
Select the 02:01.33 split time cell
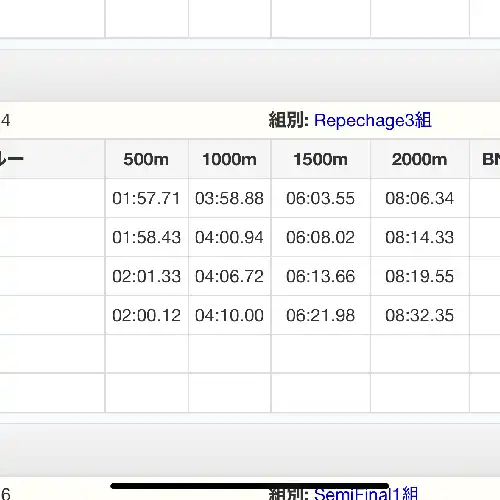point(146,276)
